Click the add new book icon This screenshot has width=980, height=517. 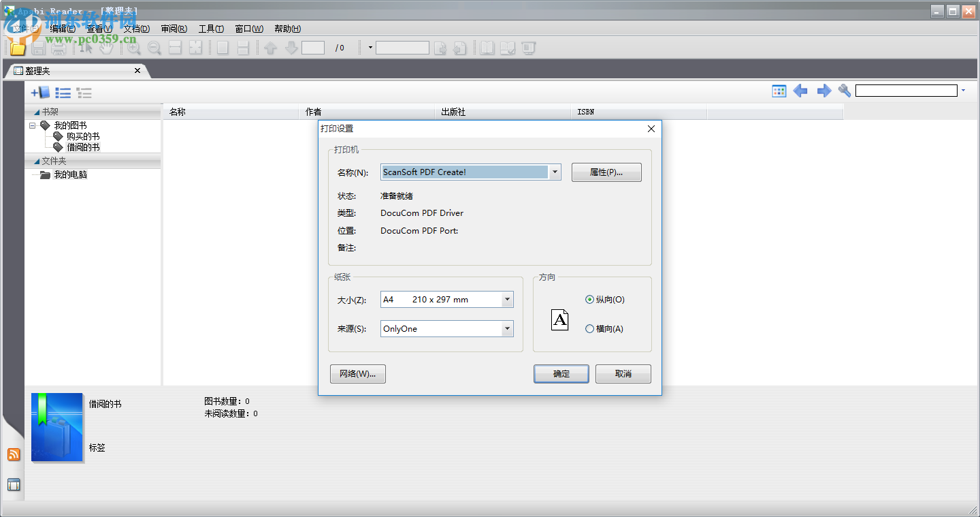tap(40, 93)
